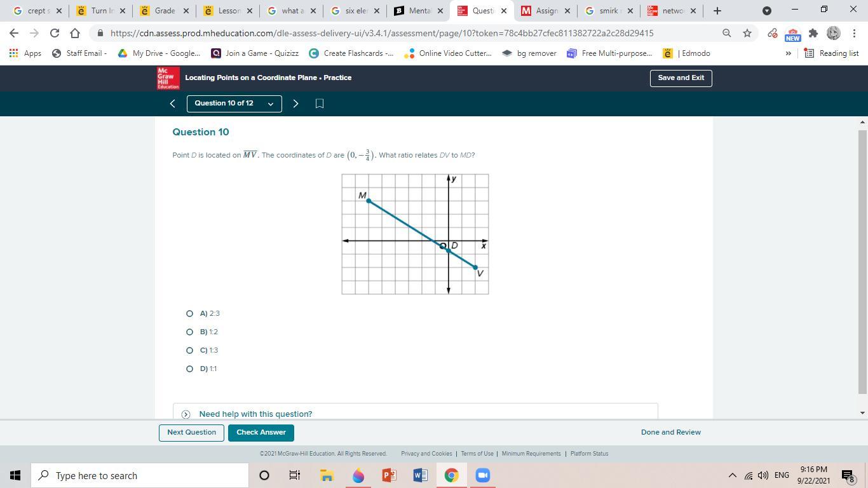Open the Extensions puzzle icon
The height and width of the screenshot is (488, 868).
(813, 33)
